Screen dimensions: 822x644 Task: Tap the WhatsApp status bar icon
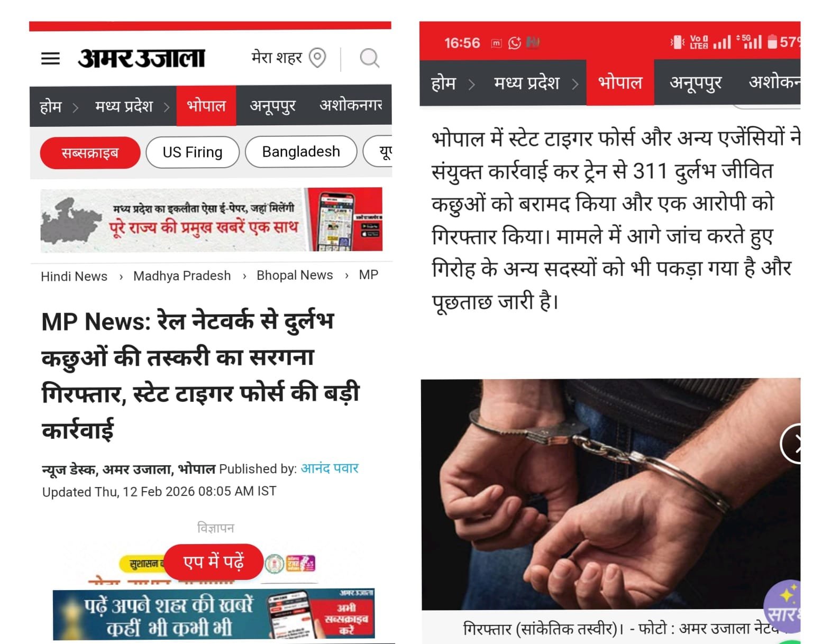(514, 43)
